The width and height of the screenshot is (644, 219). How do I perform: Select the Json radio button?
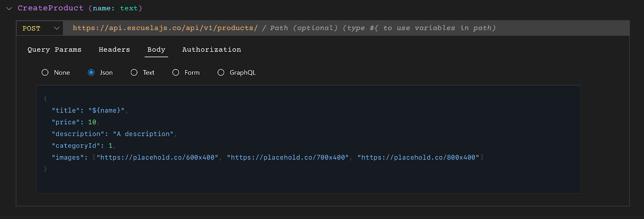tap(91, 73)
